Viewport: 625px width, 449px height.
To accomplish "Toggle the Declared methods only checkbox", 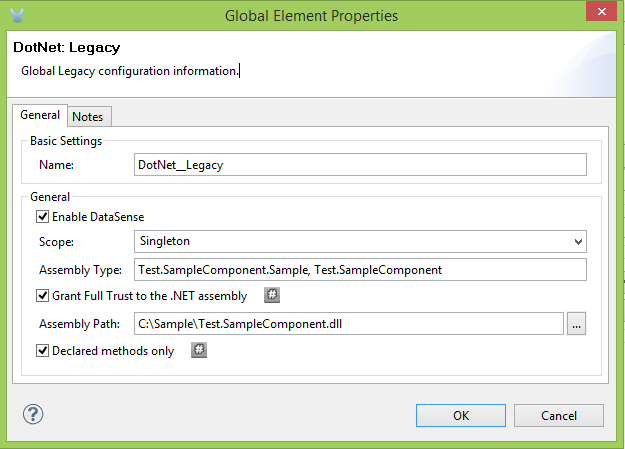I will tap(43, 351).
